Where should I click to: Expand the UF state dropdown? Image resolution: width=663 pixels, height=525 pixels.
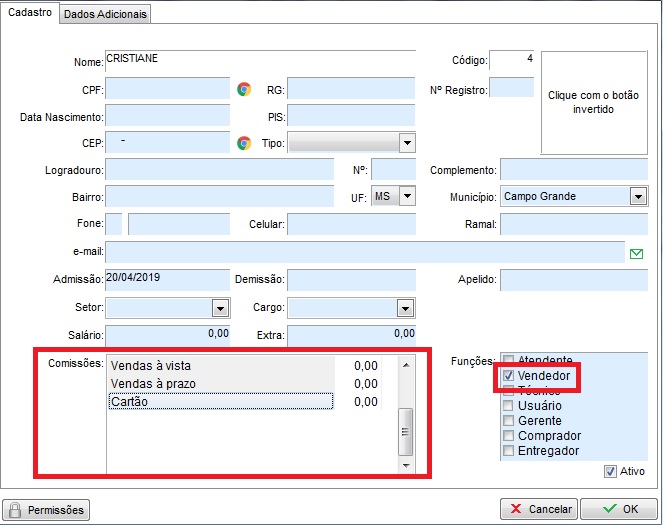(x=406, y=196)
